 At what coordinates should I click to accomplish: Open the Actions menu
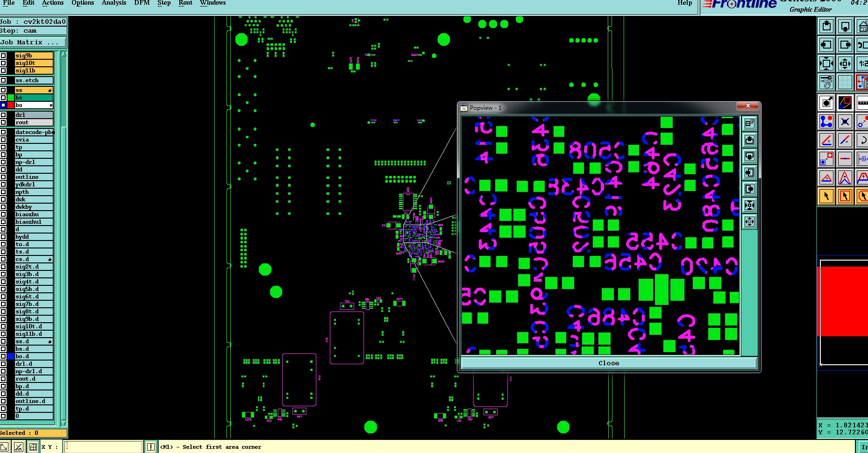(53, 3)
